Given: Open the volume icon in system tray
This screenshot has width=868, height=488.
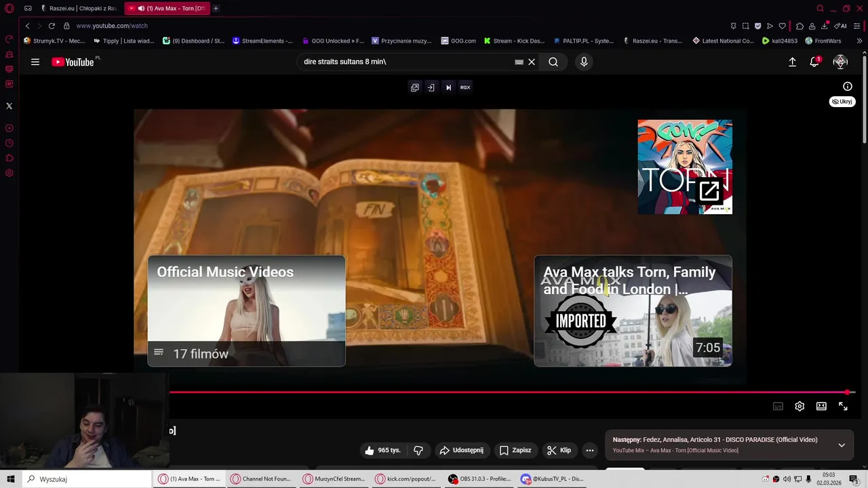Looking at the screenshot, I should [x=787, y=479].
